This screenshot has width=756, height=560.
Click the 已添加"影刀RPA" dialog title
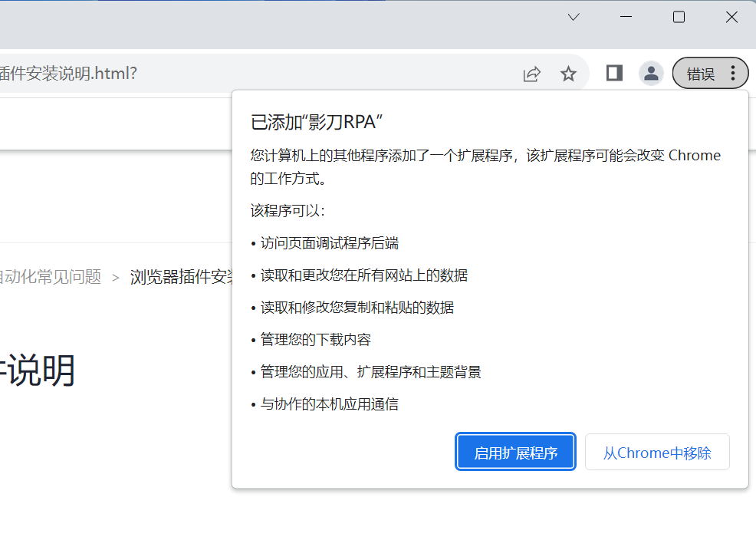pyautogui.click(x=317, y=122)
